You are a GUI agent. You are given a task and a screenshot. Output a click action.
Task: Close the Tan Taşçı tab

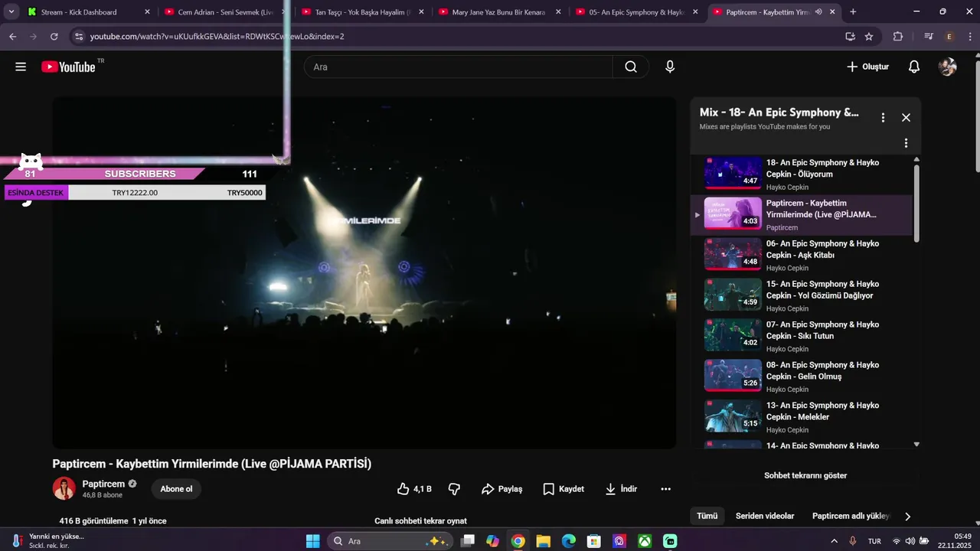(x=421, y=12)
